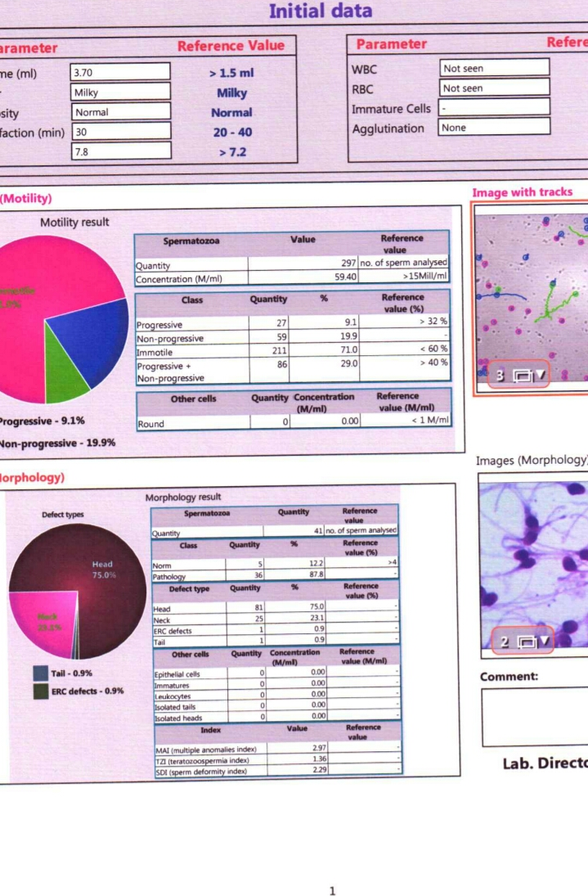Edit the color field showing Milky
This screenshot has height=896, width=588.
tap(120, 92)
